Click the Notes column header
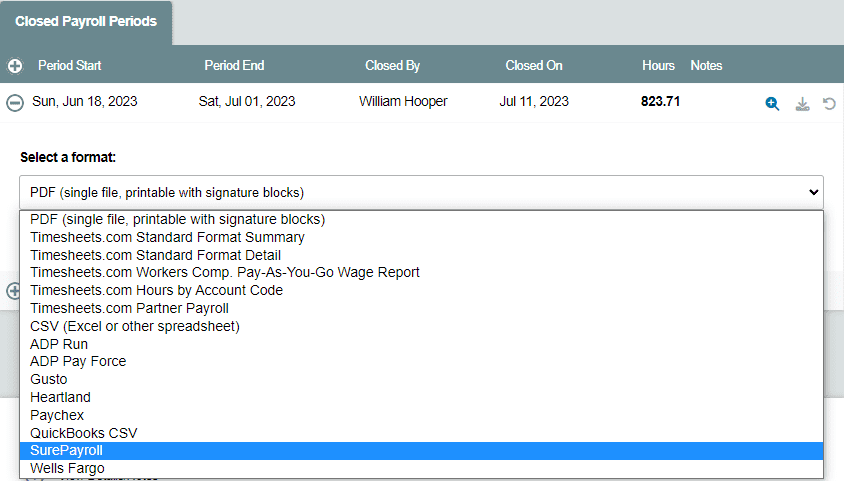844x481 pixels. (x=706, y=66)
